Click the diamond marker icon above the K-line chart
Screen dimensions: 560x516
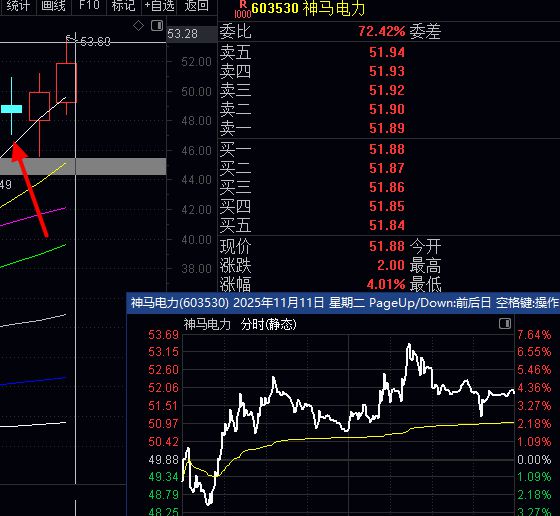(139, 26)
